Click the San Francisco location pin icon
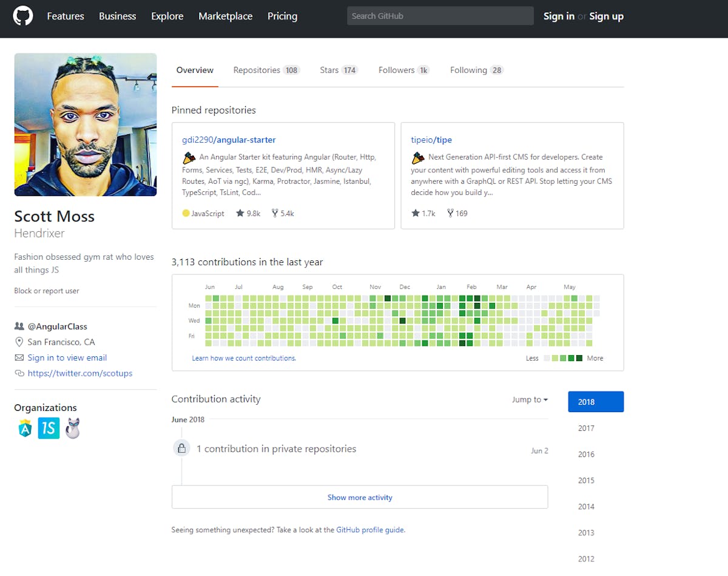 [19, 342]
